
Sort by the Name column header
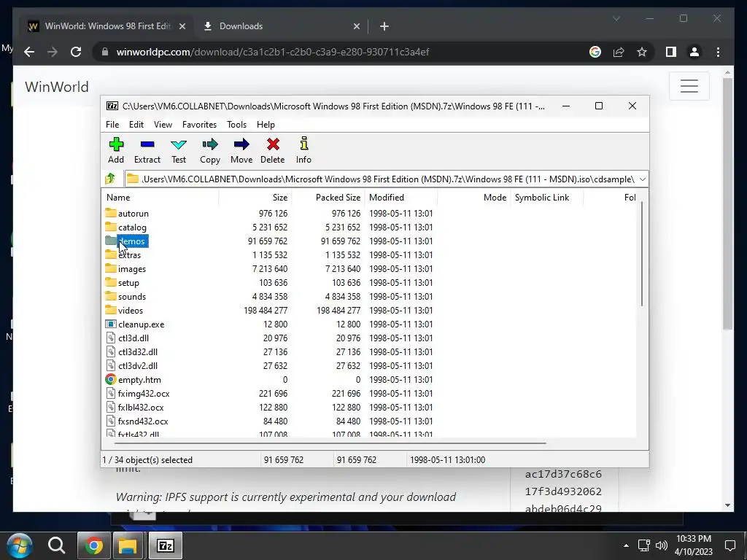(x=161, y=197)
